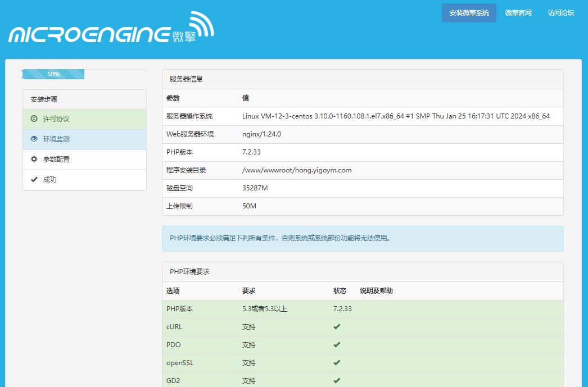Viewport: 588px width, 387px height.
Task: Click the gear icon next to 参数配置
Action: coord(33,159)
